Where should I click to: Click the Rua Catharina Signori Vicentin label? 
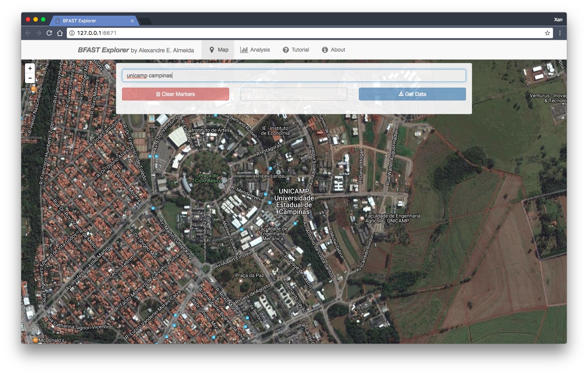[78, 322]
